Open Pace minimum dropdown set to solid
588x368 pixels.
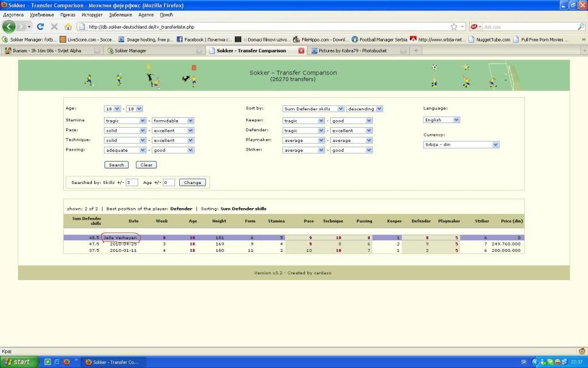click(x=125, y=131)
